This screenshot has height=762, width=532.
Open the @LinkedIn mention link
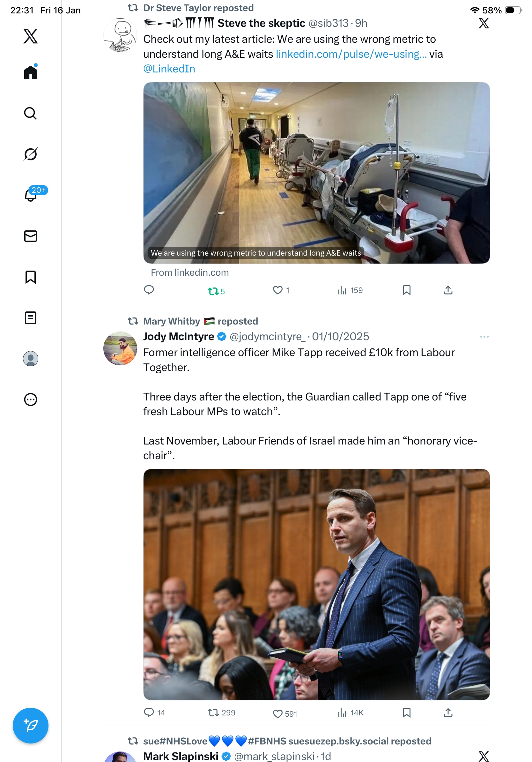click(x=169, y=69)
